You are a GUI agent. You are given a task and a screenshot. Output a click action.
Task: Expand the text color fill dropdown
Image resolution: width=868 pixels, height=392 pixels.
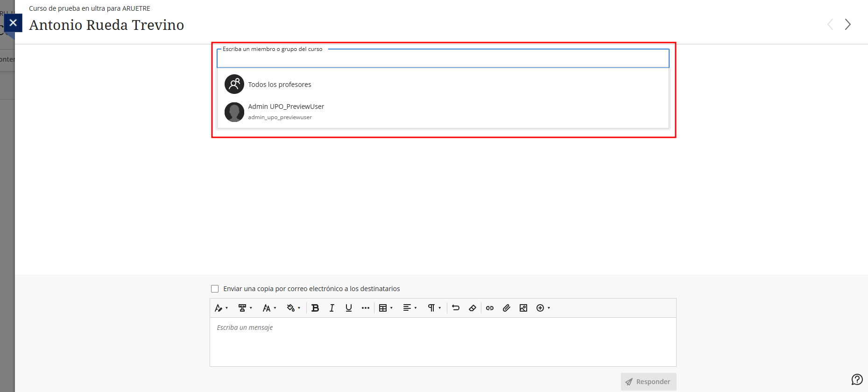(293, 308)
